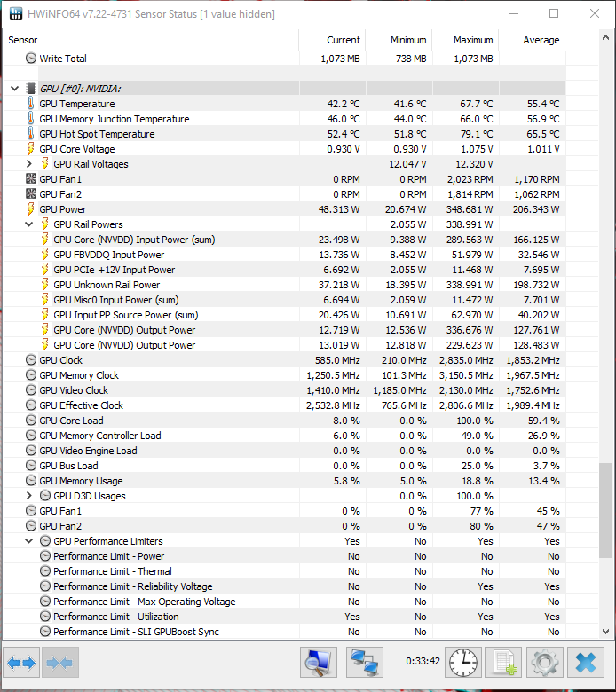The height and width of the screenshot is (692, 616).
Task: Click the GPU Memory Clock circle icon
Action: click(31, 375)
